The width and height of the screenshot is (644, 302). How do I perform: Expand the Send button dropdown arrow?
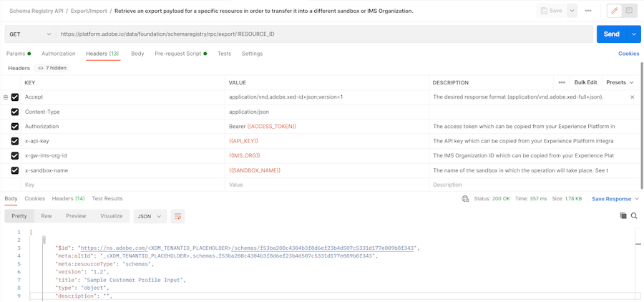pos(634,34)
